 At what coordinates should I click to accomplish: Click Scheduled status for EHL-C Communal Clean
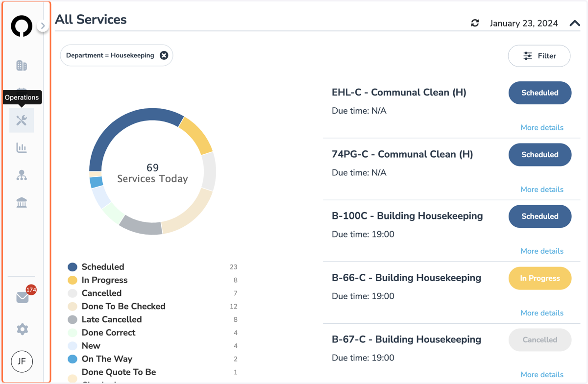540,93
